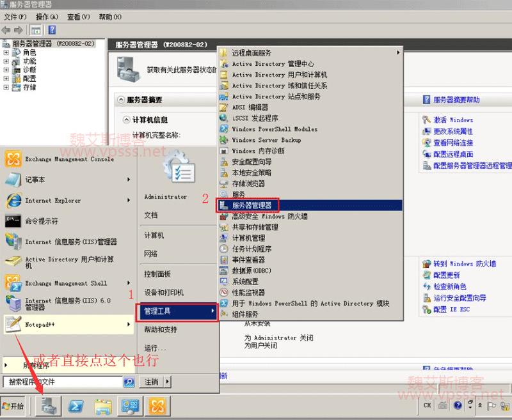The height and width of the screenshot is (420, 512).
Task: Launch Windows PowerShell from the taskbar
Action: tap(76, 406)
